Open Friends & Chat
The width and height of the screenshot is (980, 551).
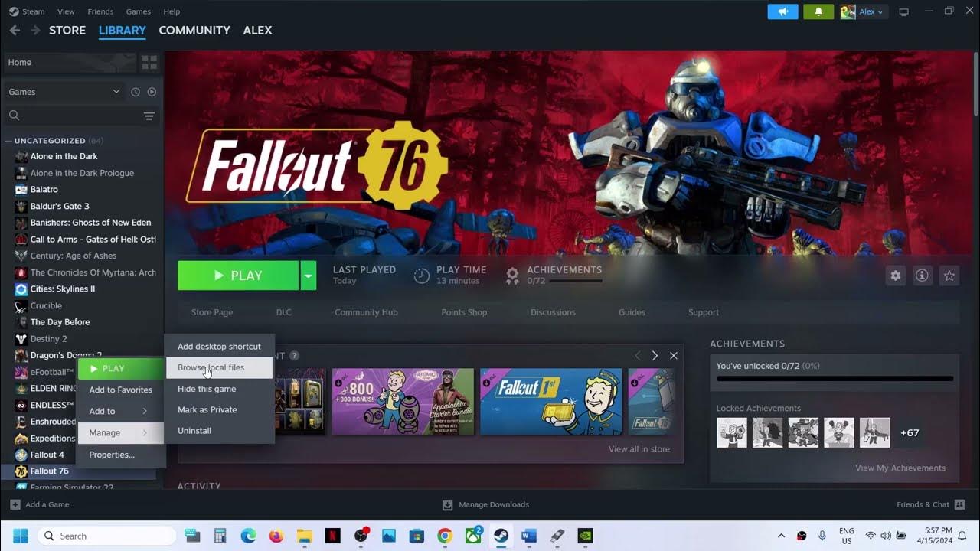930,505
